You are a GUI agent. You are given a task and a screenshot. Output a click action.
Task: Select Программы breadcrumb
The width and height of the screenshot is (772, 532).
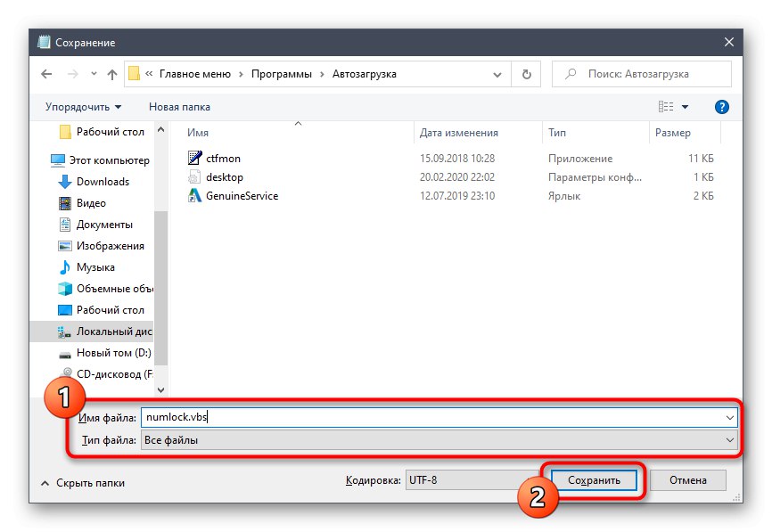click(282, 74)
